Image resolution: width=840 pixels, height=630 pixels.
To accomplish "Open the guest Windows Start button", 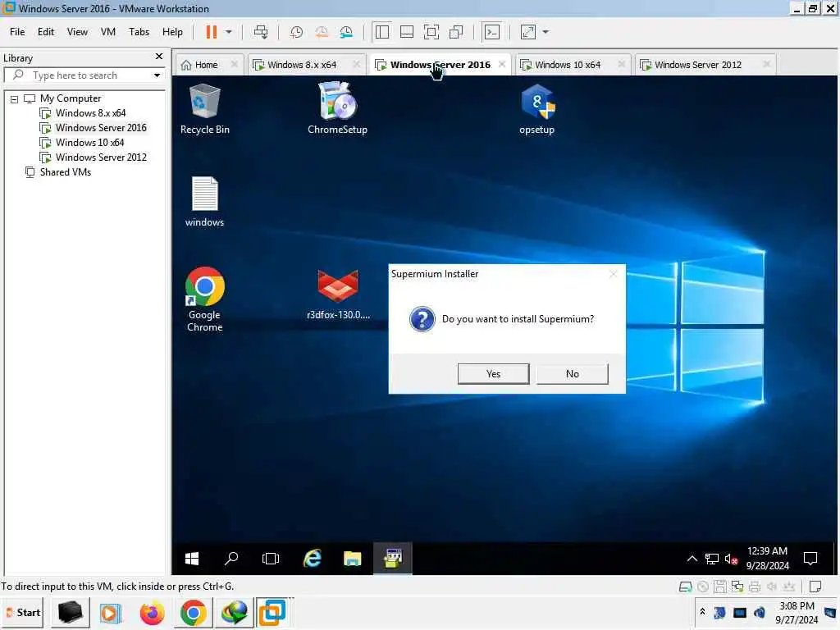I will coord(192,559).
